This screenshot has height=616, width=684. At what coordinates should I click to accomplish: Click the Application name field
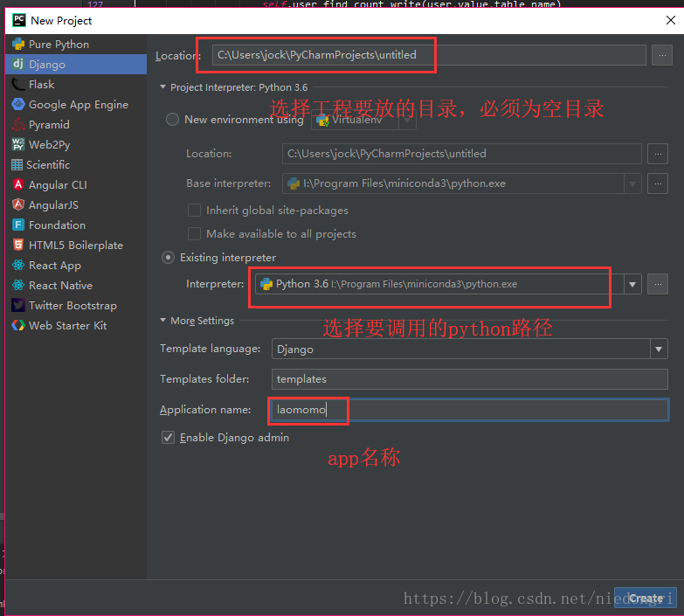pyautogui.click(x=469, y=410)
